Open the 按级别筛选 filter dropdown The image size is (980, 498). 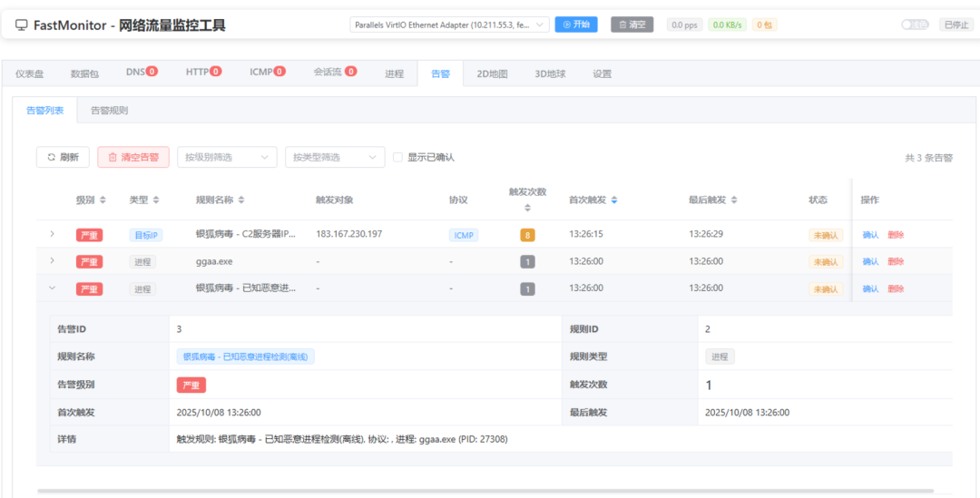click(x=227, y=158)
